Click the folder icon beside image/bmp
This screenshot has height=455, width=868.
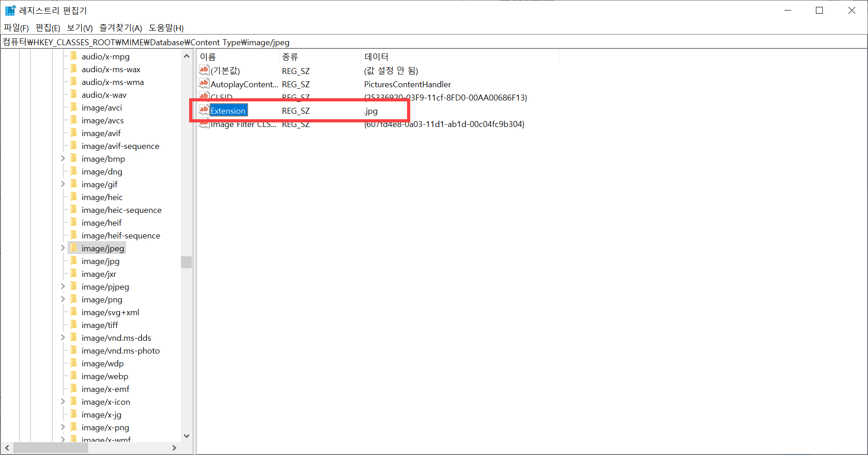74,159
